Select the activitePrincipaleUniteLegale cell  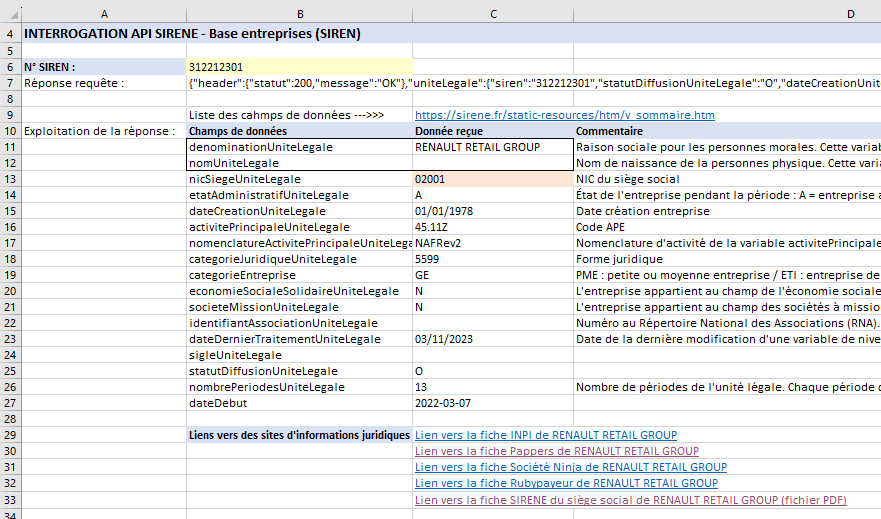coord(299,227)
